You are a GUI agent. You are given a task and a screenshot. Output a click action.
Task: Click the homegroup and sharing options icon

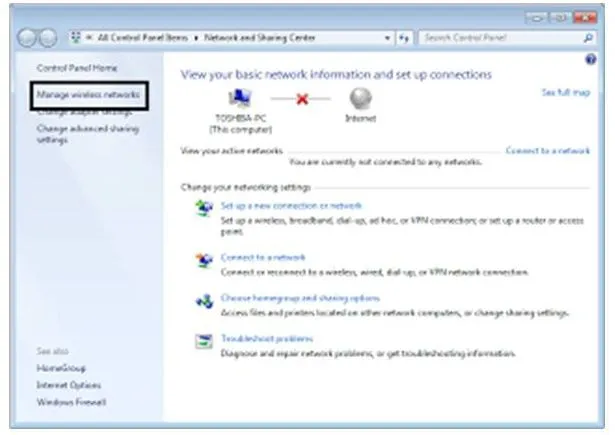(204, 301)
